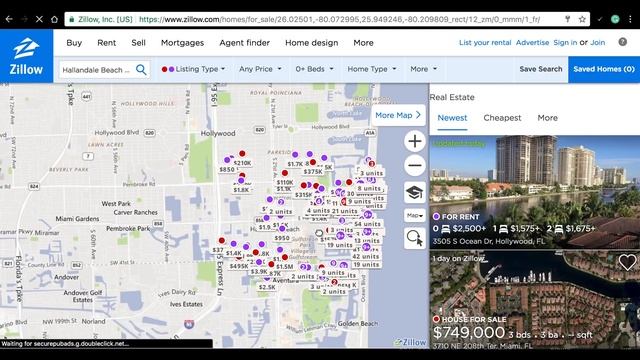Click the 9 units marker near Aventura
Image resolution: width=640 pixels, height=360 pixels.
333,273
